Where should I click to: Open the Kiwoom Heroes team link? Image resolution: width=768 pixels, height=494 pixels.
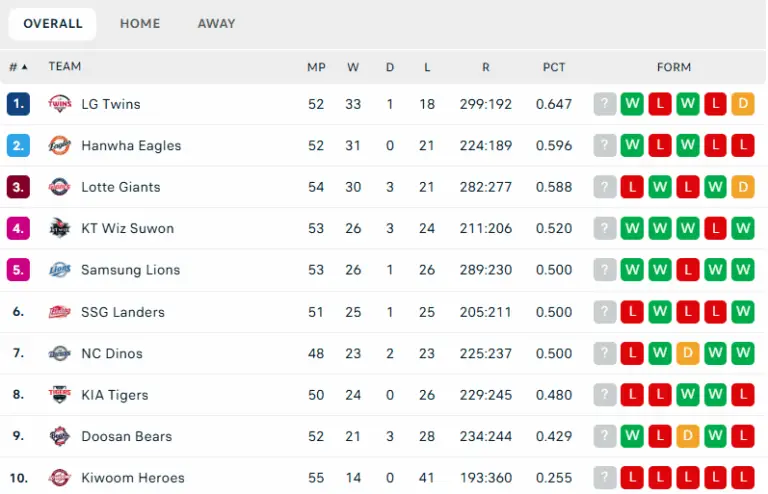coord(133,478)
